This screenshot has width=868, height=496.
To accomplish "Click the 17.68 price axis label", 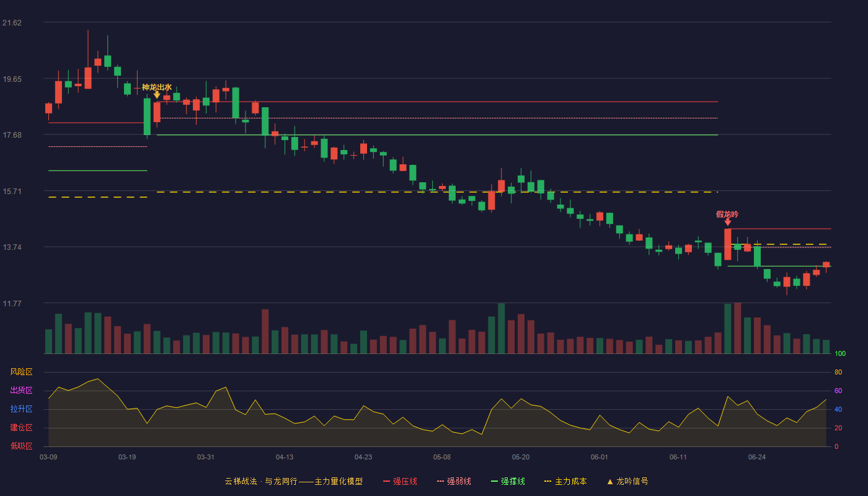I will tap(12, 135).
